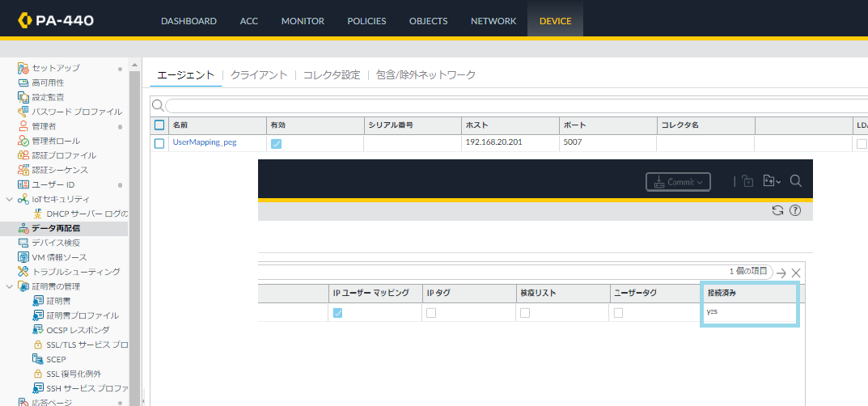The height and width of the screenshot is (406, 868).
Task: Open ユーザー ID page
Action: [x=53, y=184]
